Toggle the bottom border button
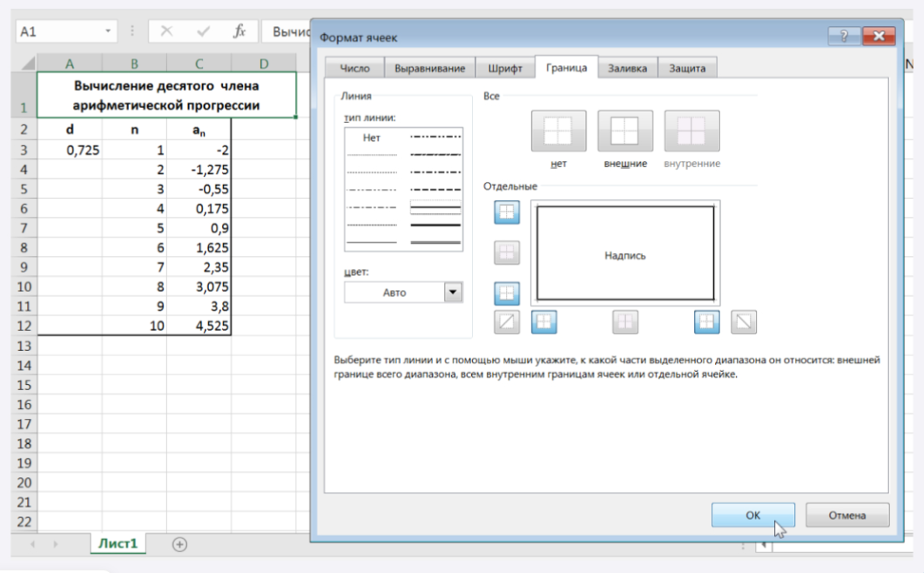Image resolution: width=924 pixels, height=573 pixels. [507, 293]
